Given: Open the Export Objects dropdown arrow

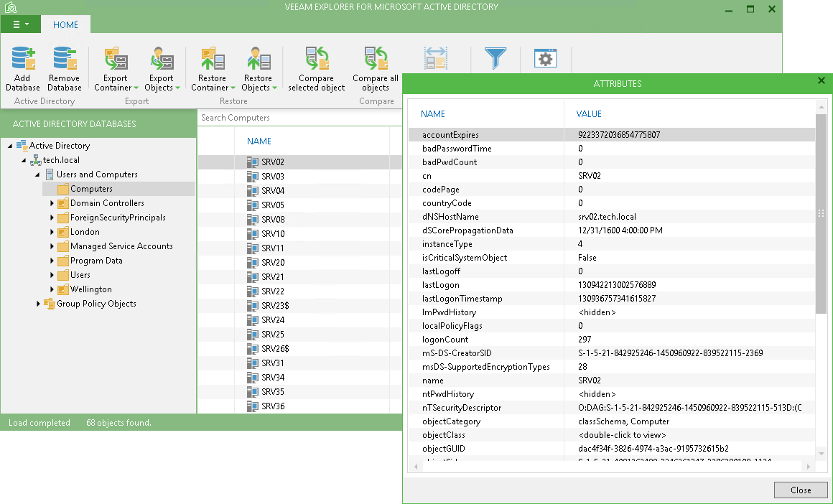Looking at the screenshot, I should click(177, 88).
